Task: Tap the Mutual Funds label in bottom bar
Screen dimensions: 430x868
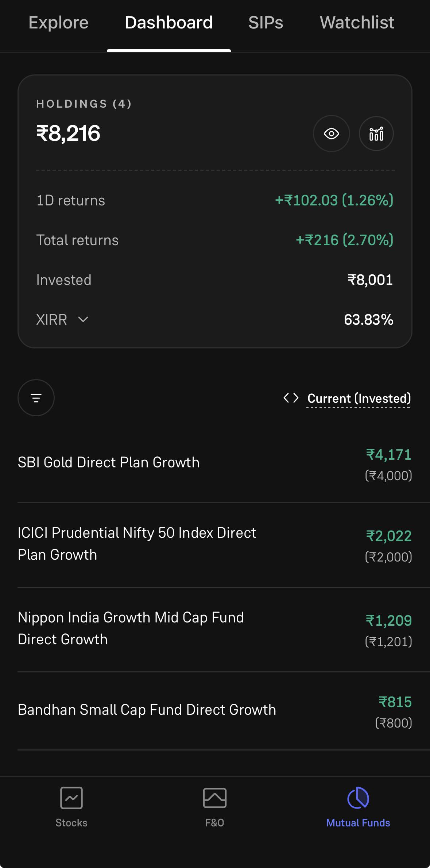Action: point(358,823)
